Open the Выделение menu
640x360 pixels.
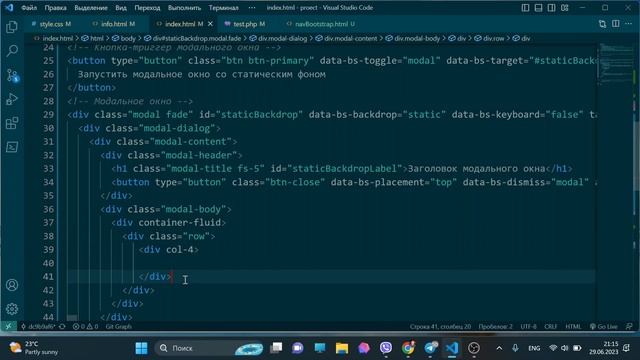coord(91,8)
